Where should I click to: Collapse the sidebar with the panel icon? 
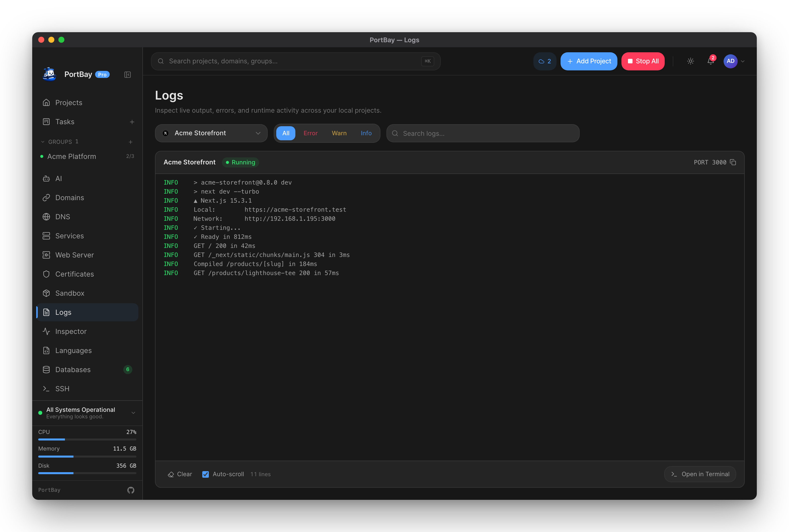(127, 75)
